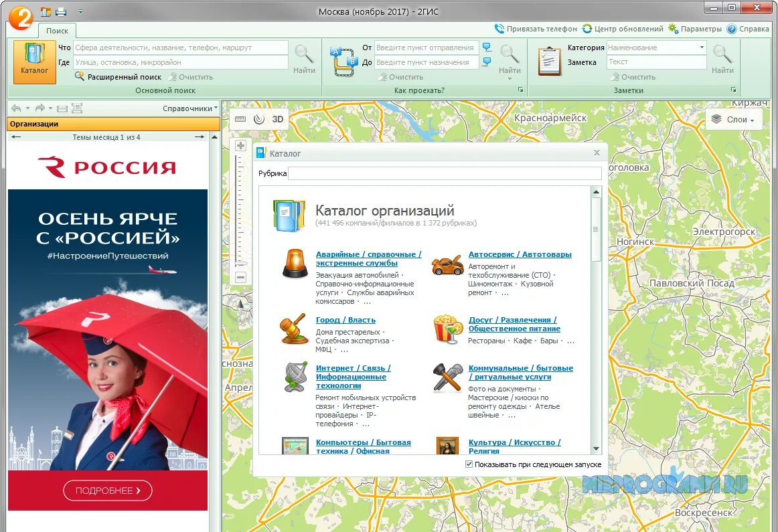Click the ПОДРОБНЕЕ button on the ad
Screen dimensions: 778x532
(x=108, y=491)
